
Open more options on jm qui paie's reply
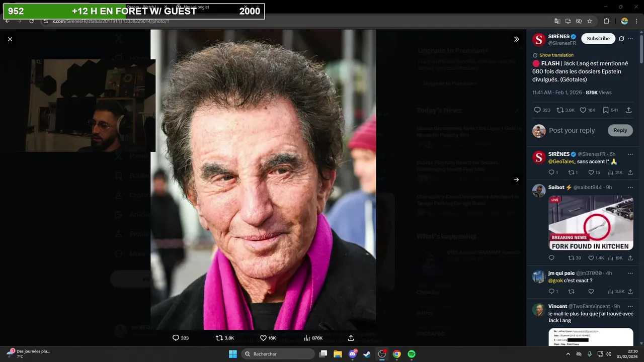[630, 273]
